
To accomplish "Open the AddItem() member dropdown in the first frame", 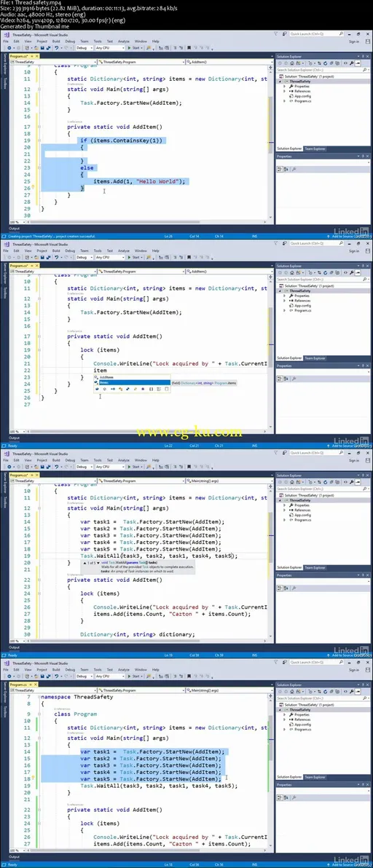I will (228, 62).
